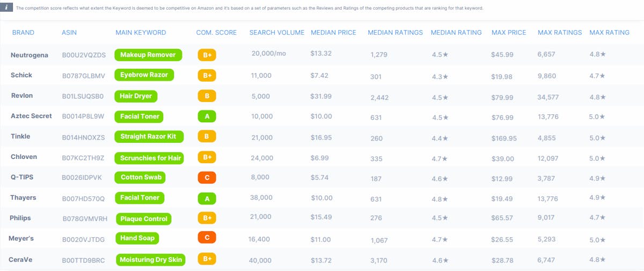Screen dimensions: 644x271
Task: Click the Thayers brand name
Action: [x=23, y=197]
